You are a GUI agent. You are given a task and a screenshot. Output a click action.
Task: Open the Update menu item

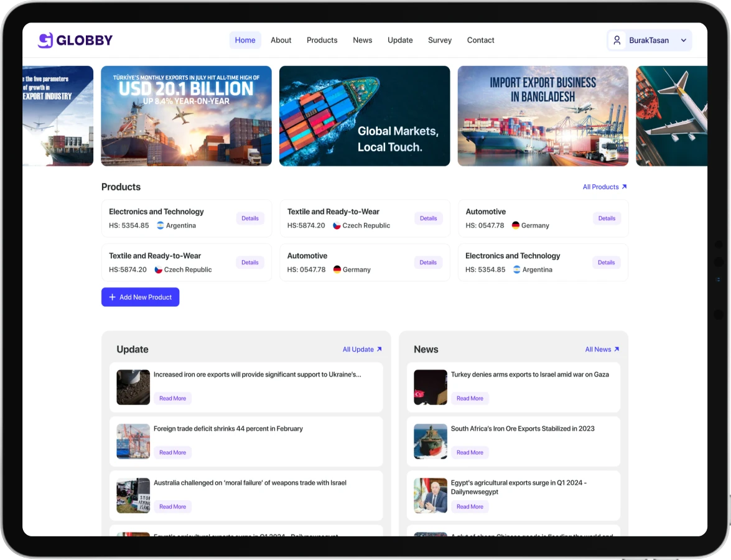tap(400, 40)
